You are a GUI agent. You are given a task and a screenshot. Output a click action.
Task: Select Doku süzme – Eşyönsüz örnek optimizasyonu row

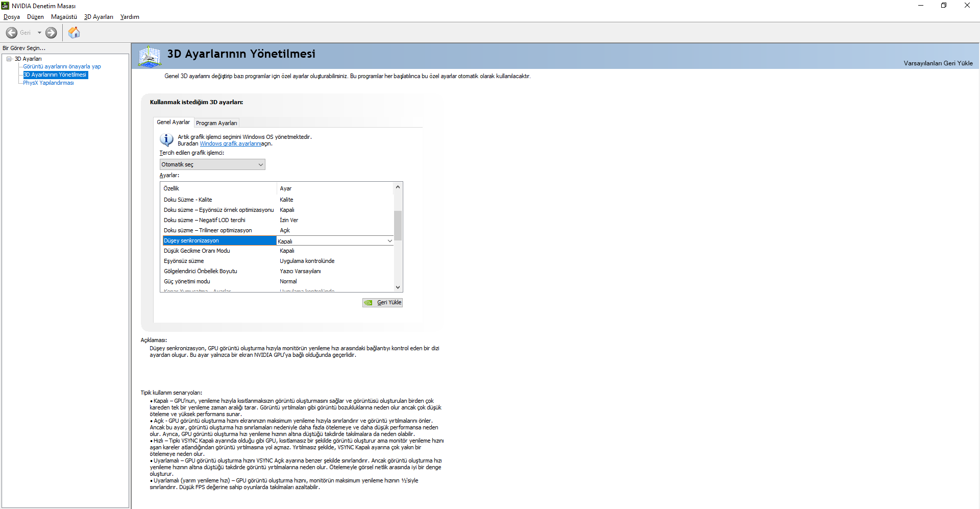click(278, 210)
